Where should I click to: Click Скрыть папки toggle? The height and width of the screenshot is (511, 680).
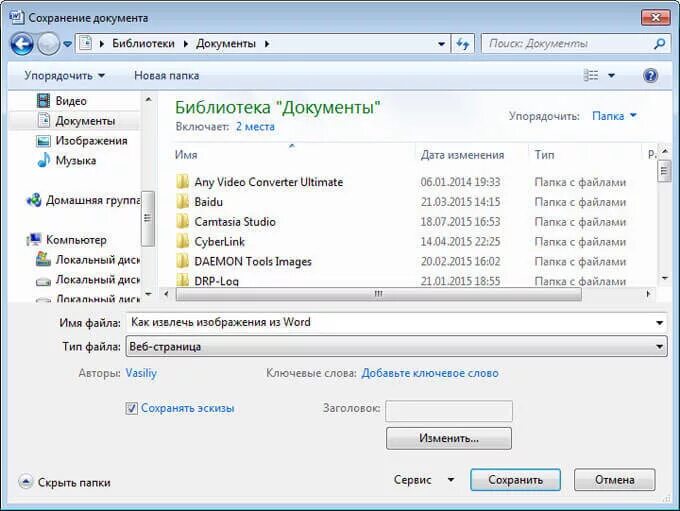click(x=65, y=482)
